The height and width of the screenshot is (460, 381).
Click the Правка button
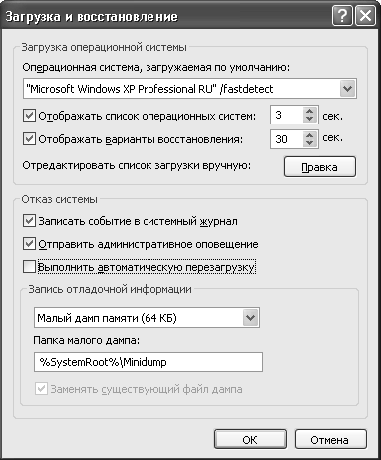coord(320,167)
